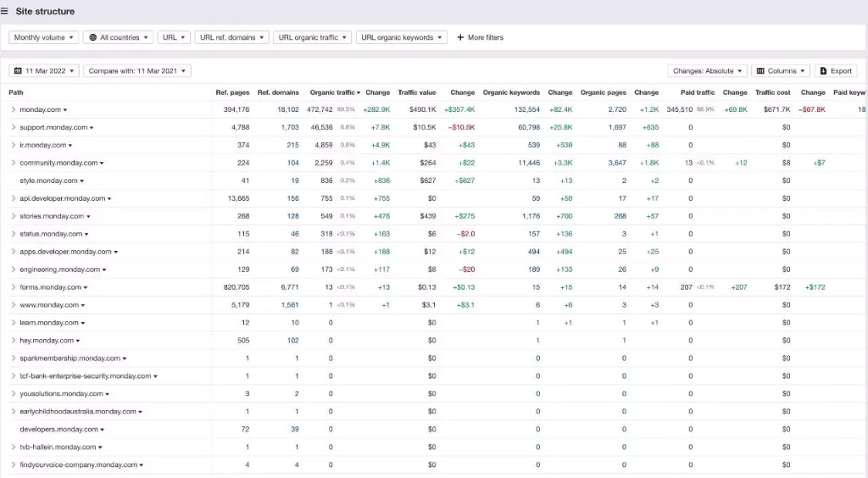Screen dimensions: 868x478
Task: Click paid traffic value 345,510
Action: 679,109
